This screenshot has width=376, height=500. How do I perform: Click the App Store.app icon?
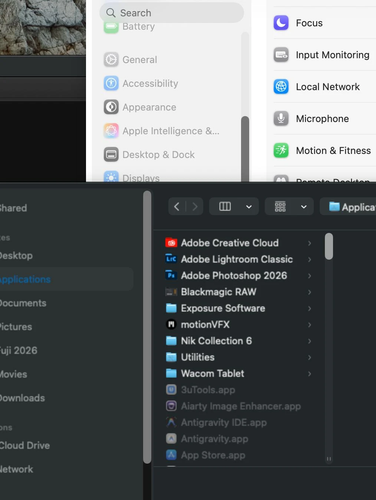click(171, 455)
